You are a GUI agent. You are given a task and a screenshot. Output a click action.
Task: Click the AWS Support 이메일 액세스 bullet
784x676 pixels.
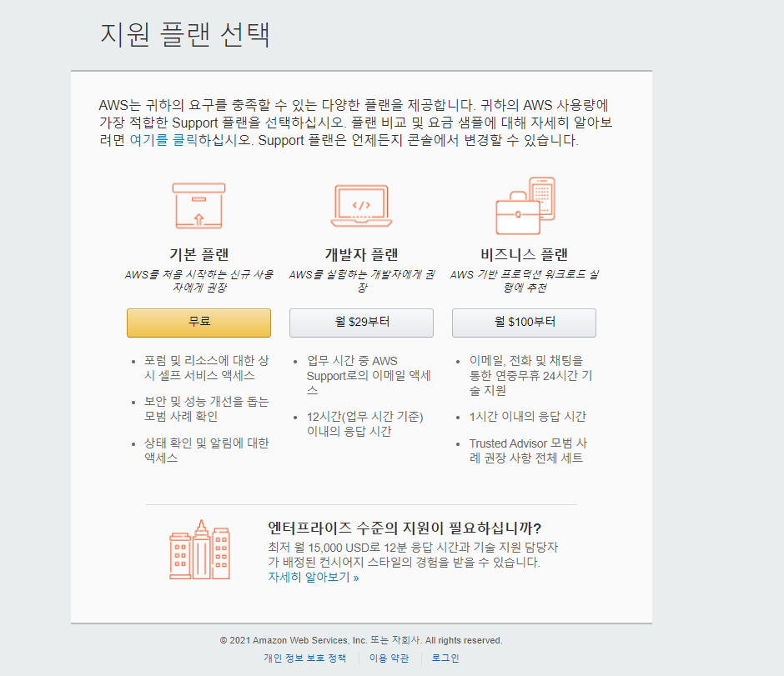(x=369, y=375)
